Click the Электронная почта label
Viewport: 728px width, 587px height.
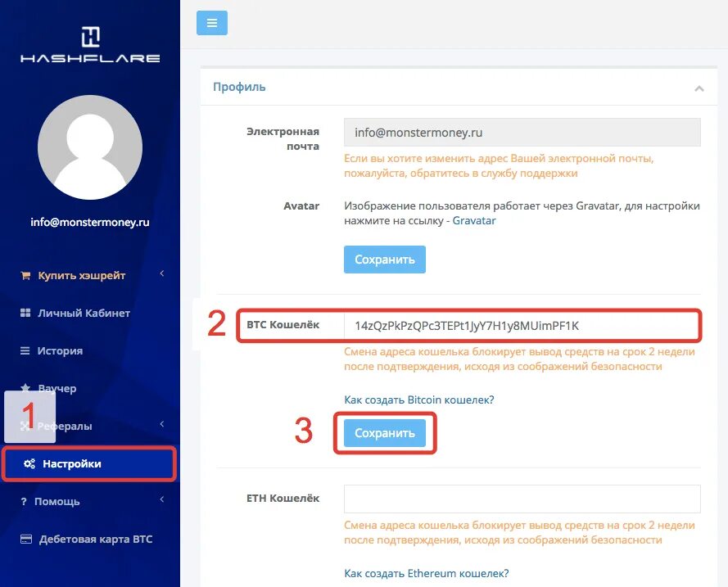point(283,138)
